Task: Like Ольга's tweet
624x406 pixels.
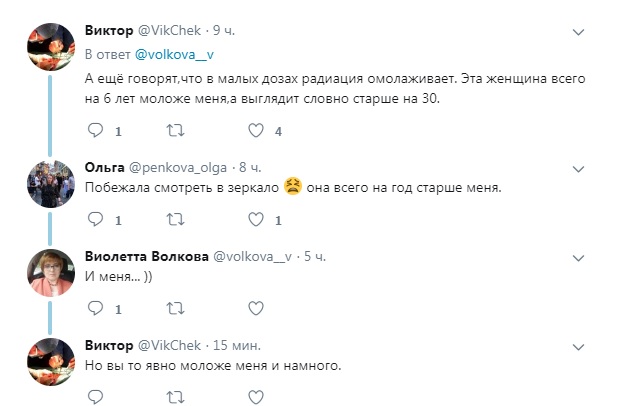Action: (x=255, y=219)
